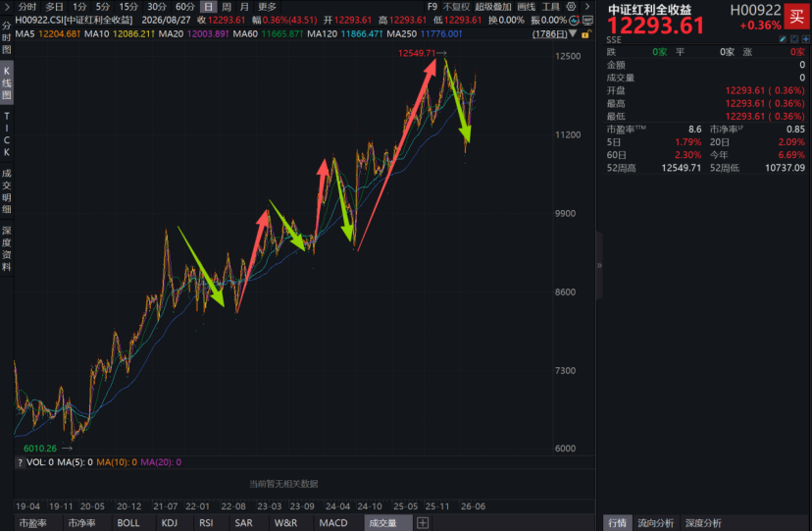
Task: Select 15分 period
Action: point(128,7)
